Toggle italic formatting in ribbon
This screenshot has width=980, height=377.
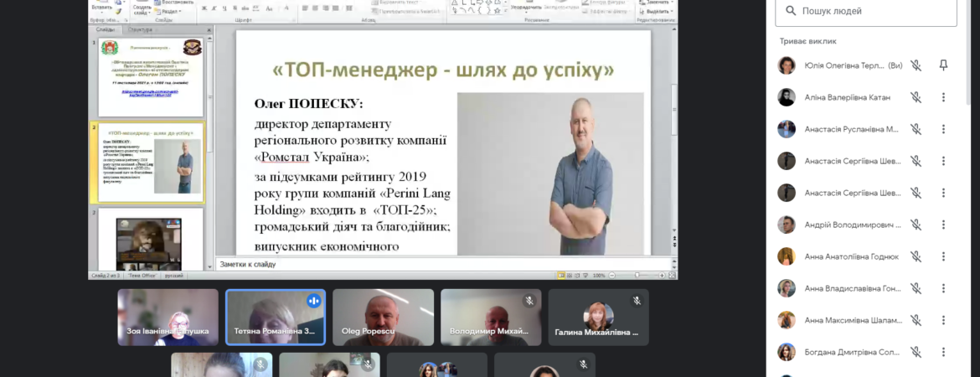pos(214,8)
